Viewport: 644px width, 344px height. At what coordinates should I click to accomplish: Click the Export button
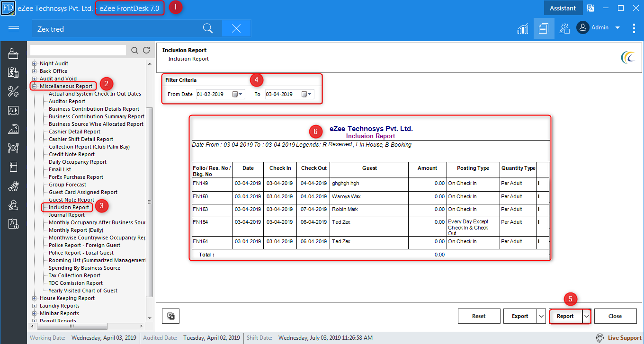[x=520, y=316]
